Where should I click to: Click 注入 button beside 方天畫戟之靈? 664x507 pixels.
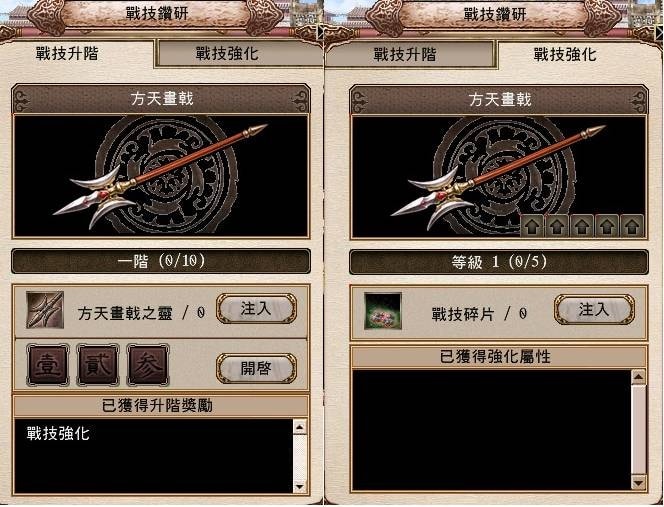coord(256,309)
